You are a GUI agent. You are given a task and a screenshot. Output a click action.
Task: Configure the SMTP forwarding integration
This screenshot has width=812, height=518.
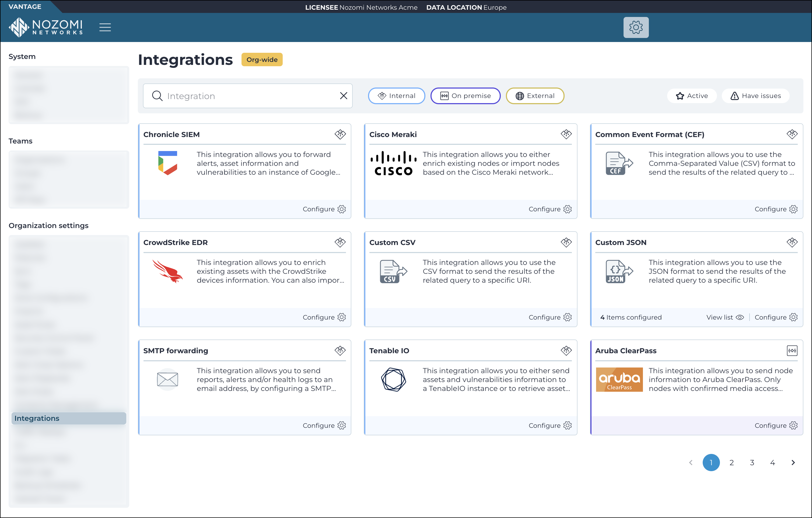(x=324, y=426)
